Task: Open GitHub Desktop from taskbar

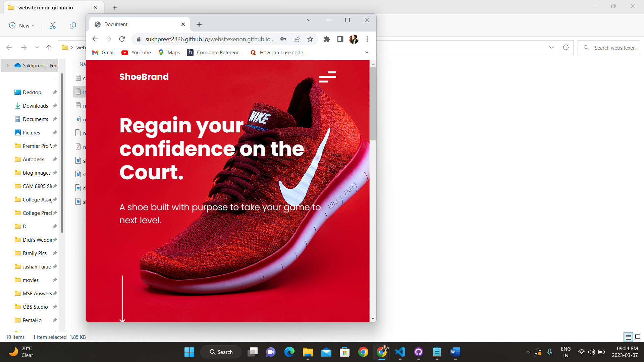Action: [x=418, y=352]
